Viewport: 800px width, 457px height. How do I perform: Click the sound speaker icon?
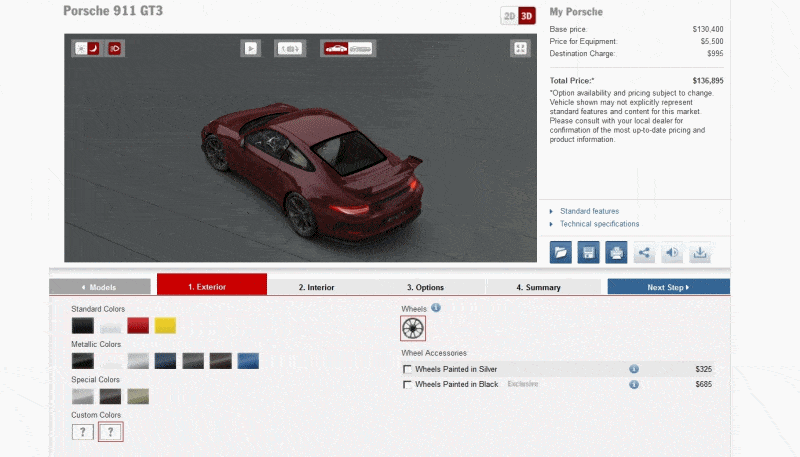tap(672, 252)
